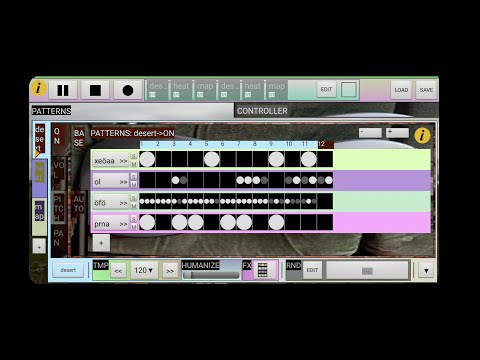Select the first heat song slot
480x360 pixels.
[181, 90]
